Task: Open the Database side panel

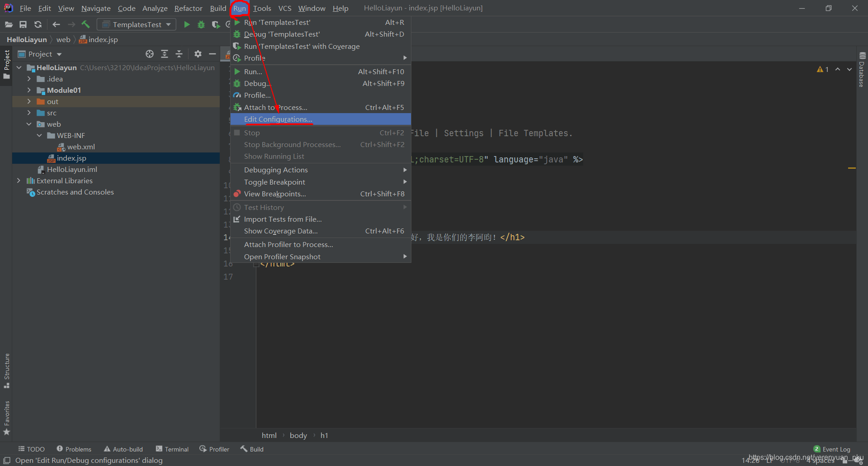Action: pyautogui.click(x=862, y=69)
